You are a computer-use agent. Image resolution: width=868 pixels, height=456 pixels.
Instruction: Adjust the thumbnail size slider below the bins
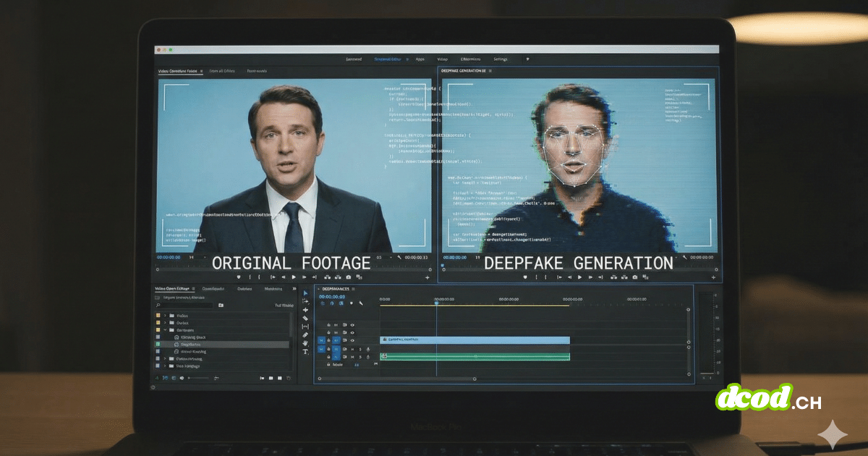pos(197,378)
